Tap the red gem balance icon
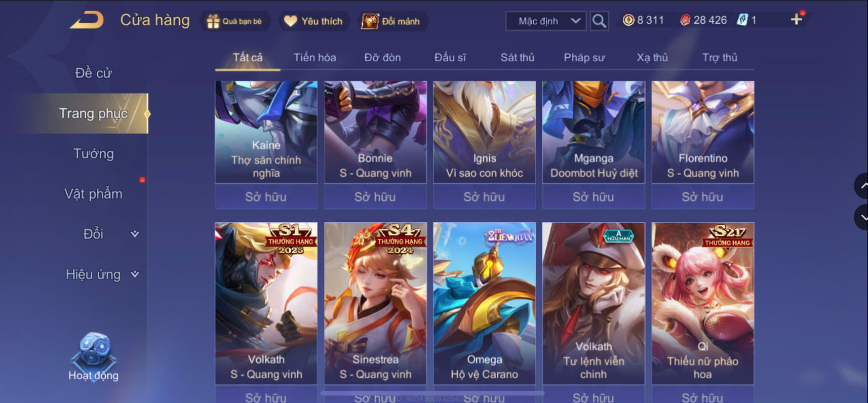Image resolution: width=868 pixels, height=403 pixels. click(685, 20)
